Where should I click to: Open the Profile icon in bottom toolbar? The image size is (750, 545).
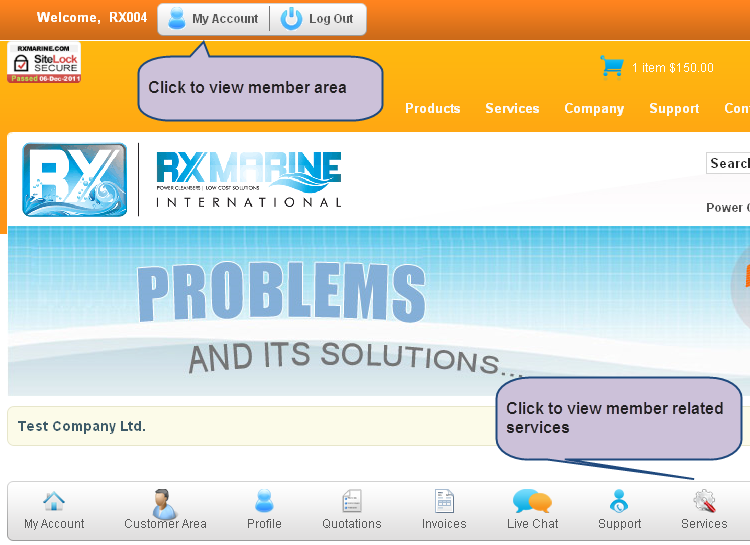[264, 501]
